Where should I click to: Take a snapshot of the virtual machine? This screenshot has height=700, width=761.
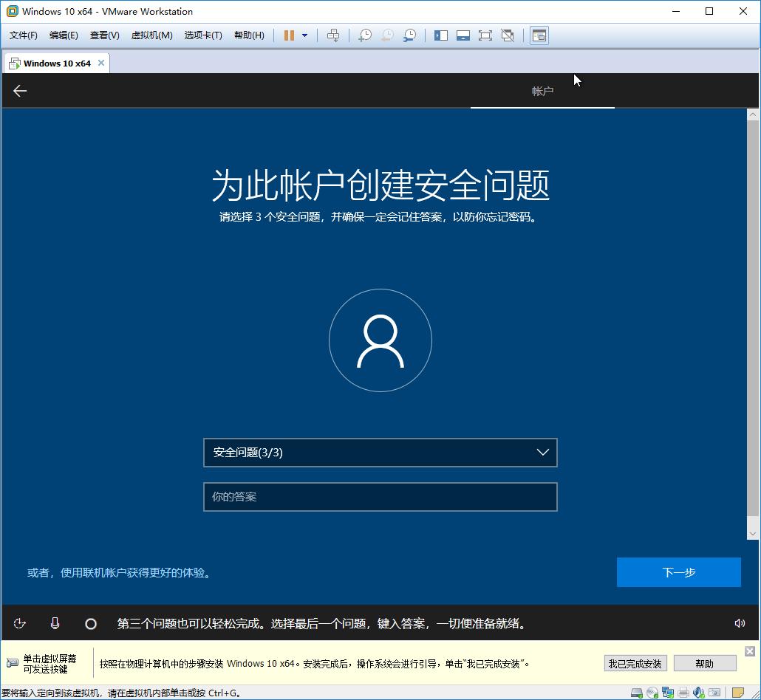[364, 35]
